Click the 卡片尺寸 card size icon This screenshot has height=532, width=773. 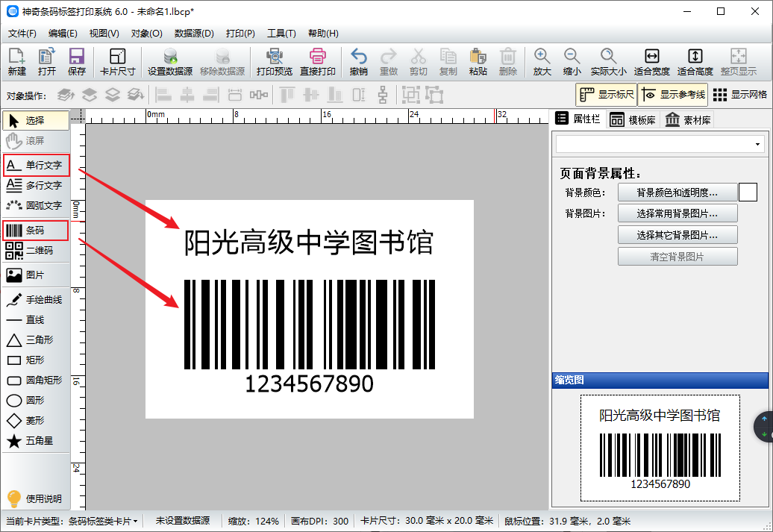coord(117,62)
